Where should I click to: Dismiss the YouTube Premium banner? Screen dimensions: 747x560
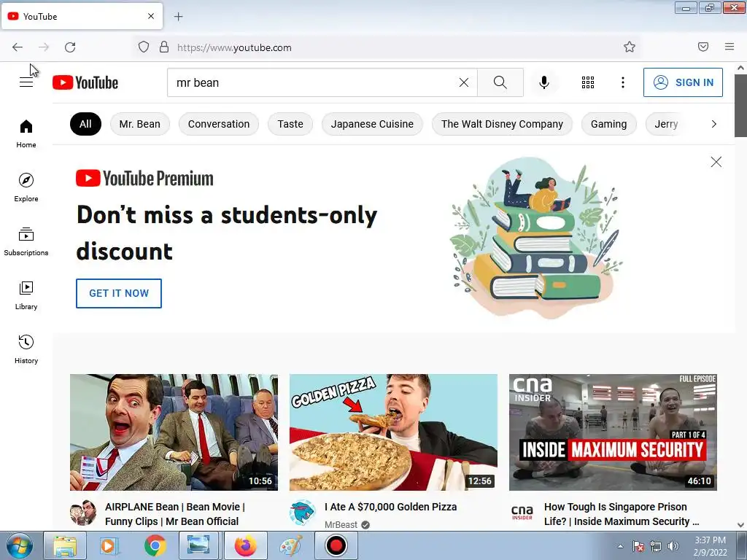[716, 162]
